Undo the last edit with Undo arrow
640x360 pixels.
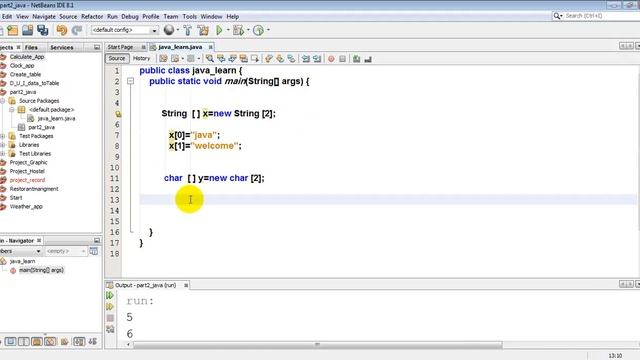point(62,30)
